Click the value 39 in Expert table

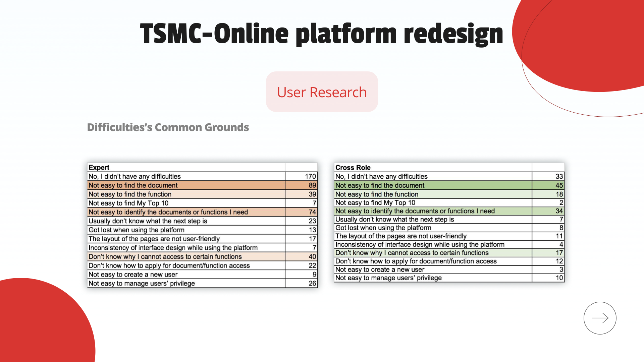(312, 194)
